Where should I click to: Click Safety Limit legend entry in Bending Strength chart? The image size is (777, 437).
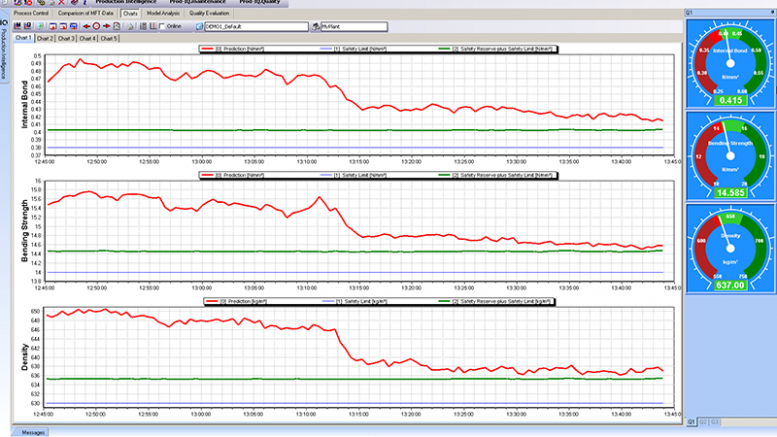click(x=353, y=175)
